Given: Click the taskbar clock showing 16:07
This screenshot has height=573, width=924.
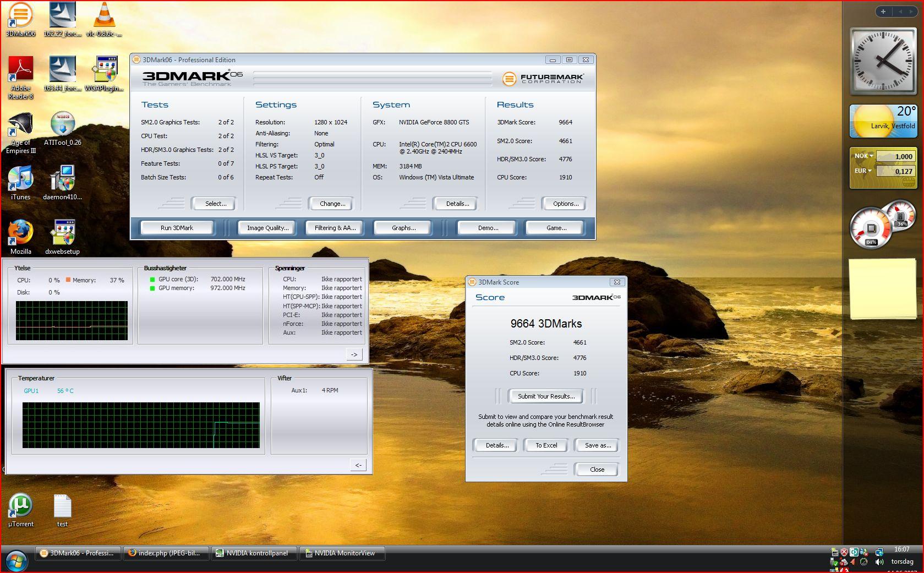Looking at the screenshot, I should click(901, 549).
